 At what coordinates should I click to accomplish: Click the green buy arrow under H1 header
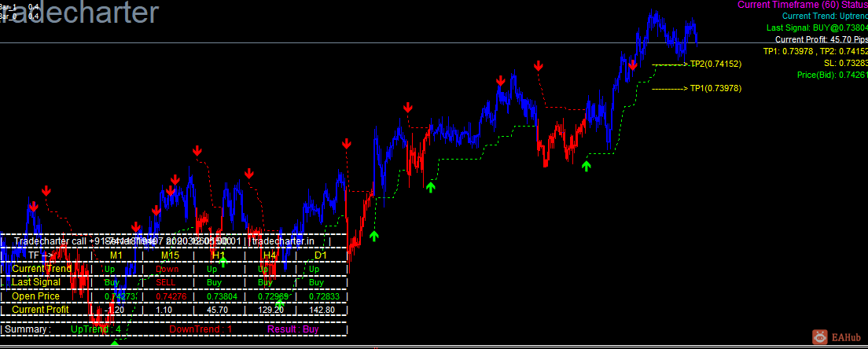click(223, 262)
